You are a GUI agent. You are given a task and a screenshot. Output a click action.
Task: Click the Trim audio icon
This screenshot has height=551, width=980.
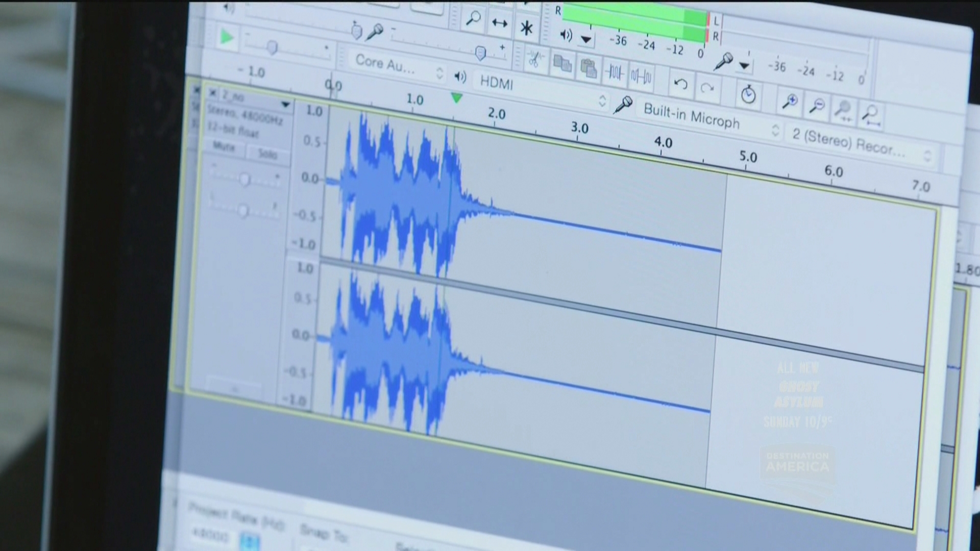(615, 72)
